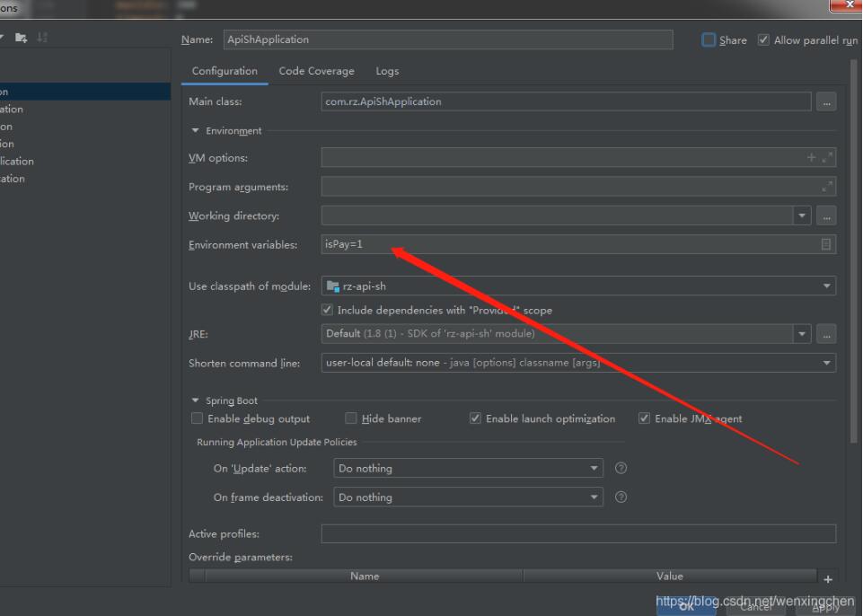The image size is (863, 616).
Task: Toggle the Share checkbox
Action: pos(709,40)
